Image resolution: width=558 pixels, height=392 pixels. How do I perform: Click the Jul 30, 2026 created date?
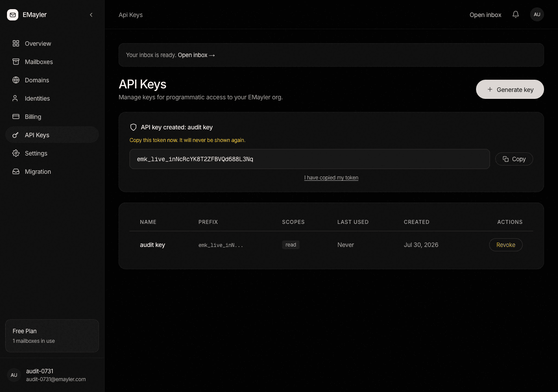[421, 245]
